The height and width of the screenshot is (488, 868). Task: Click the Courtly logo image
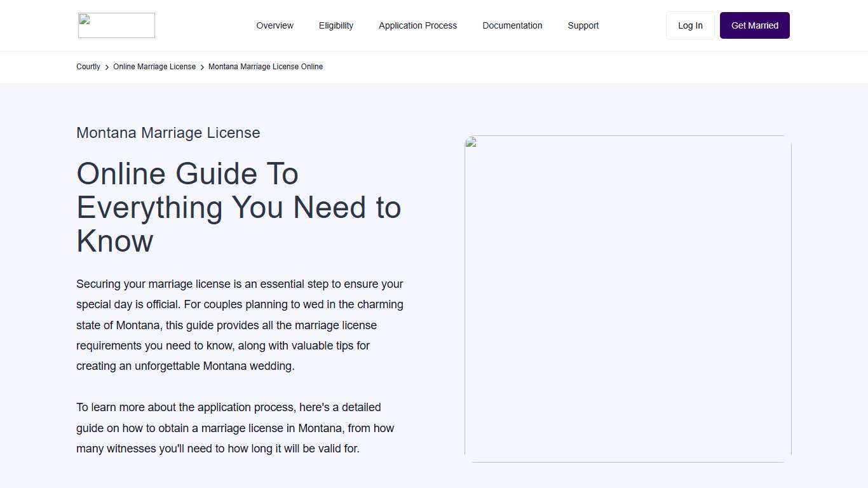coord(116,25)
